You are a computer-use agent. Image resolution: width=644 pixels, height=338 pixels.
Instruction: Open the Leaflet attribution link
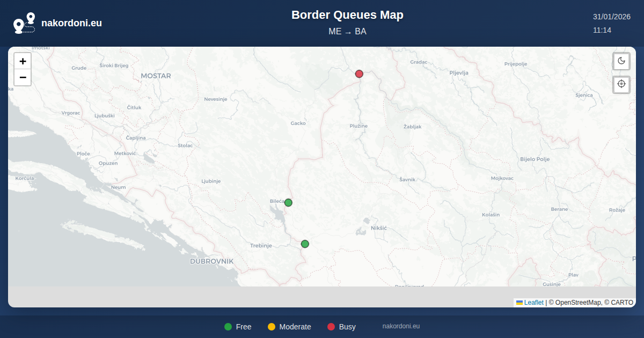[x=533, y=303]
